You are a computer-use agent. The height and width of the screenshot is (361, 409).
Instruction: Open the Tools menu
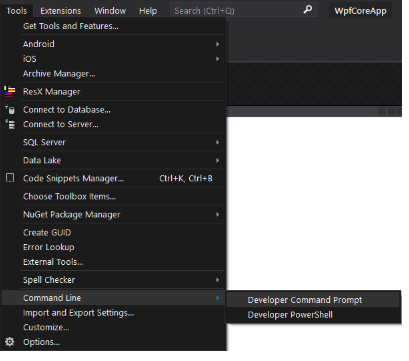click(17, 11)
